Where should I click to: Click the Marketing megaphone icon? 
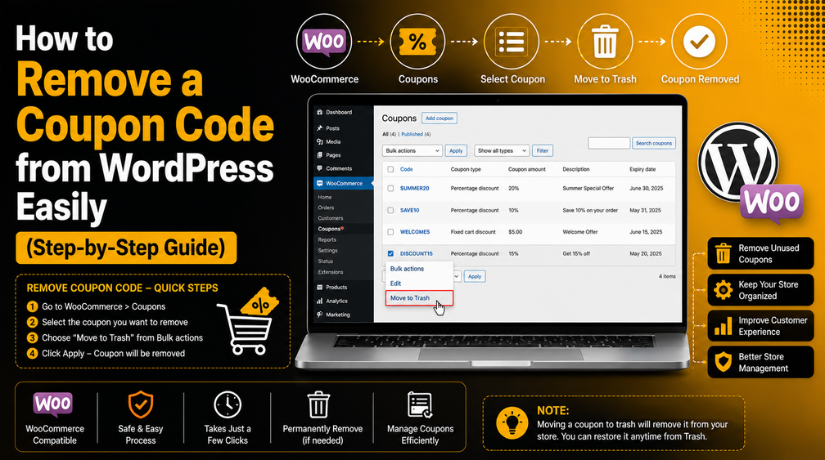[319, 315]
